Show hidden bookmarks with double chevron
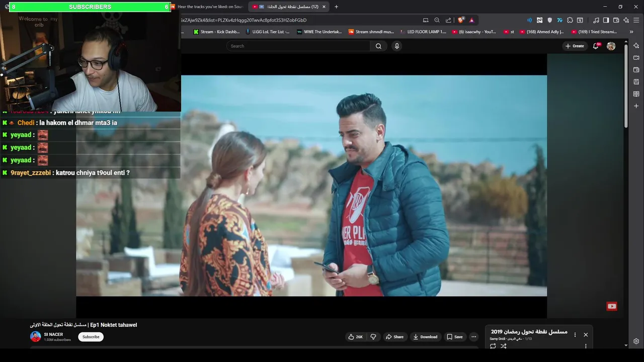The image size is (644, 362). click(631, 32)
